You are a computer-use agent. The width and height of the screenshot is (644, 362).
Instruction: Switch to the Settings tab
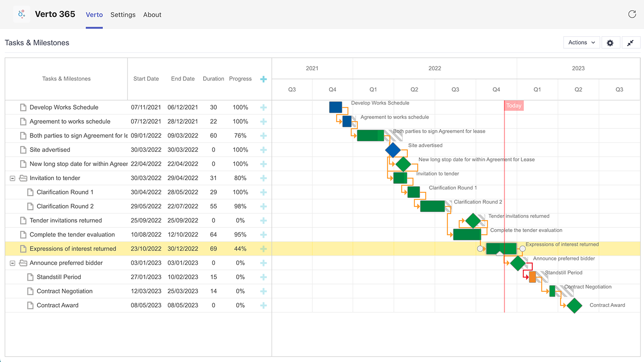(123, 15)
